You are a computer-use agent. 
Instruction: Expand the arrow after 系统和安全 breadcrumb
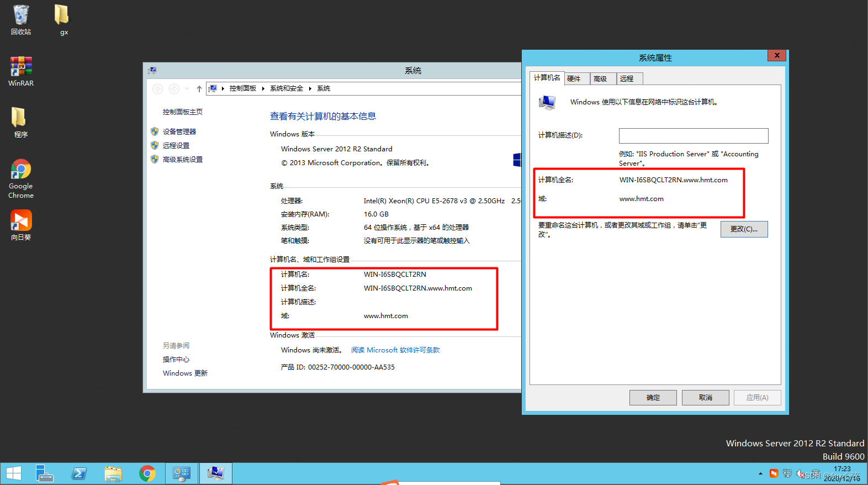310,88
